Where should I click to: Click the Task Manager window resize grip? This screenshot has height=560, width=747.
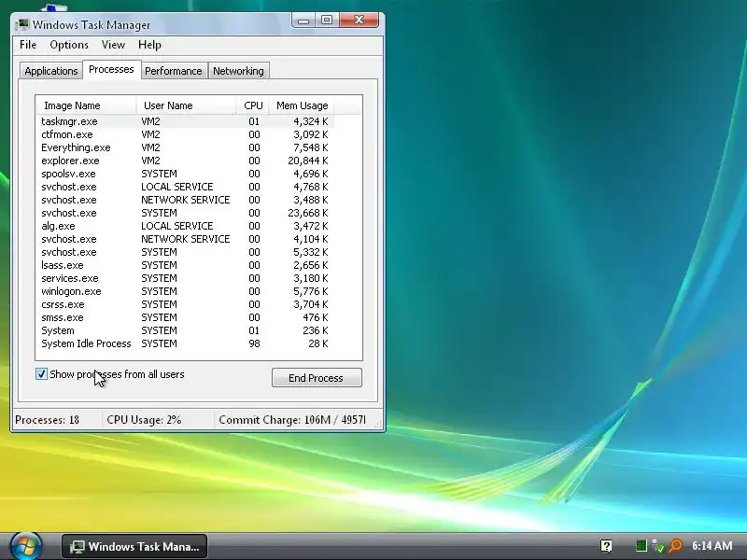pyautogui.click(x=379, y=424)
